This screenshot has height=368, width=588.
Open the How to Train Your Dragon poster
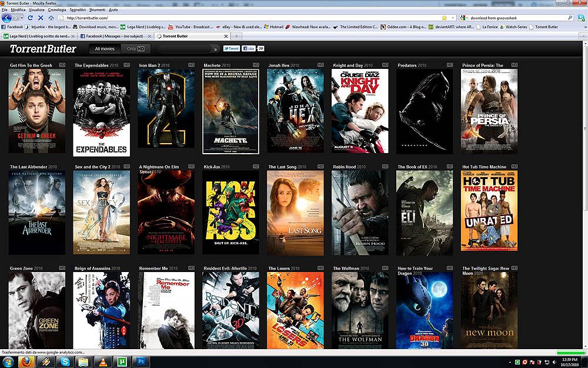point(425,310)
